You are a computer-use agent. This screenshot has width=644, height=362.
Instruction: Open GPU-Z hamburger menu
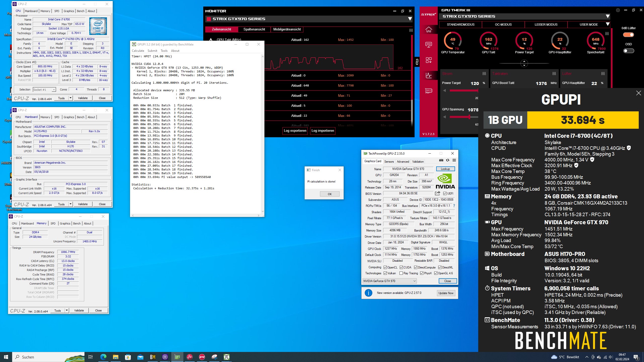454,160
